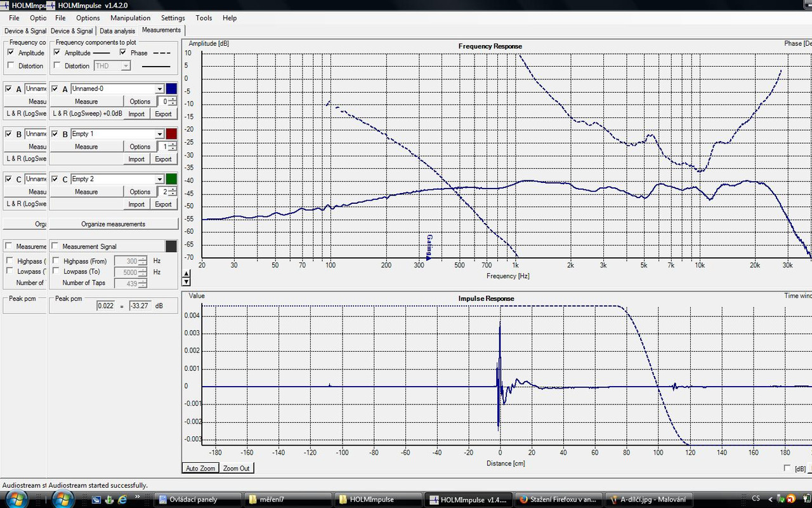Click the Organize measurements button
Screen dimensions: 812x508
[x=114, y=224]
